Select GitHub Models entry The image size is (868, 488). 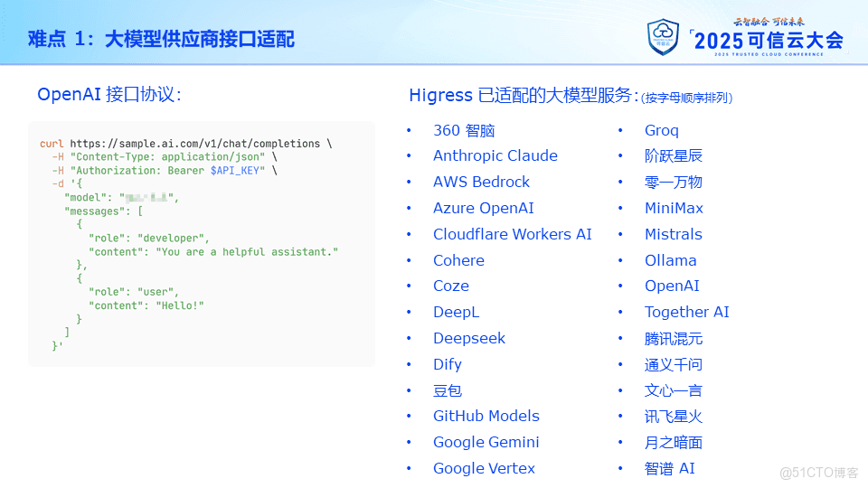486,416
